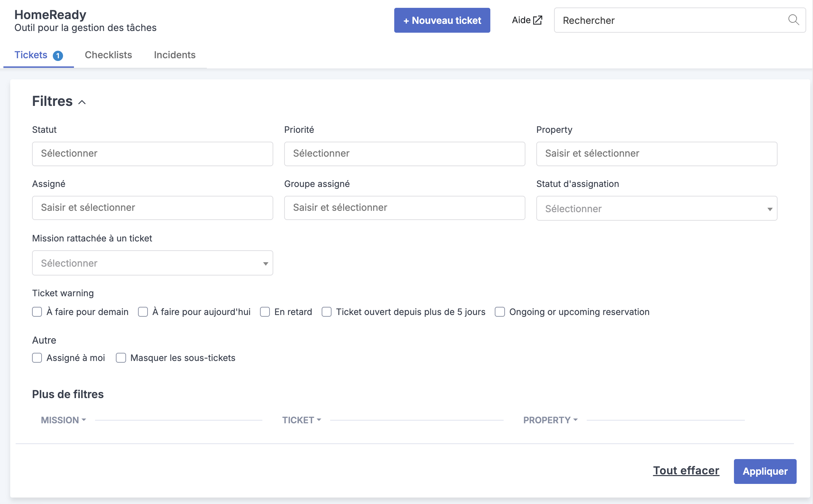Open the Aide external link icon

pyautogui.click(x=538, y=20)
